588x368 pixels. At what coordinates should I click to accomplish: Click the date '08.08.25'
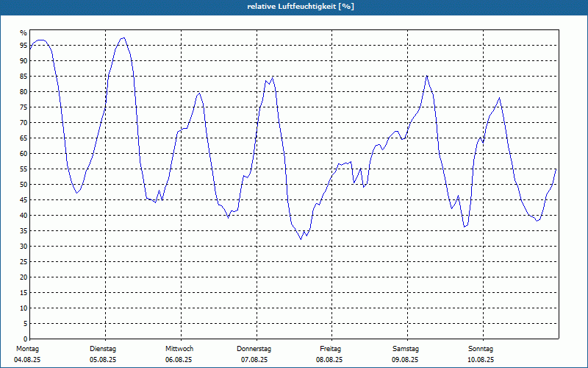pos(329,360)
